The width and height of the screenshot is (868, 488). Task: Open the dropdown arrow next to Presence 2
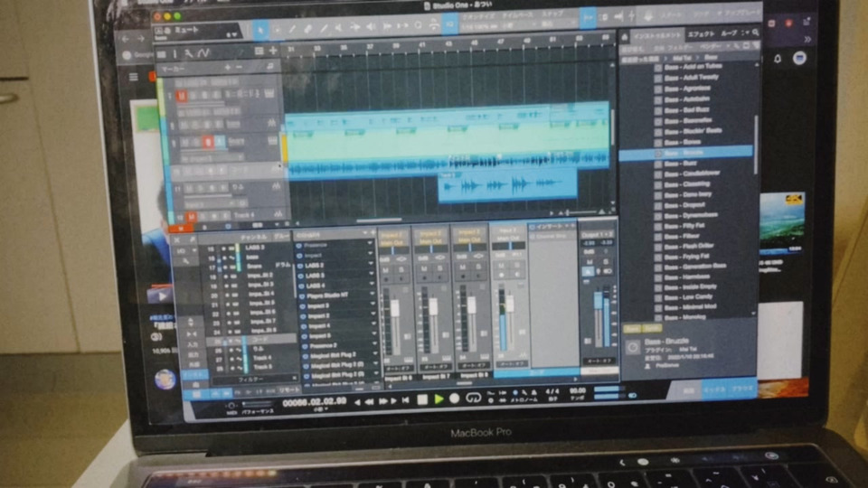coord(374,344)
